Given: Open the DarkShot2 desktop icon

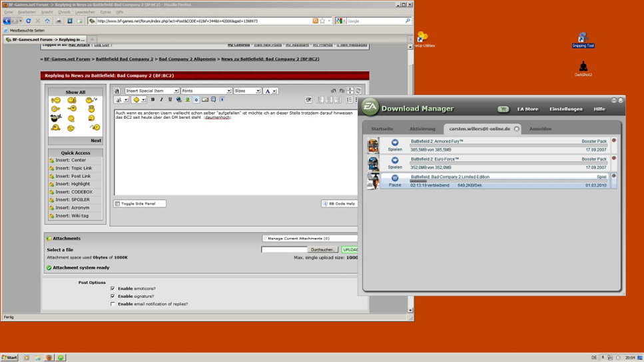Looking at the screenshot, I should (583, 69).
